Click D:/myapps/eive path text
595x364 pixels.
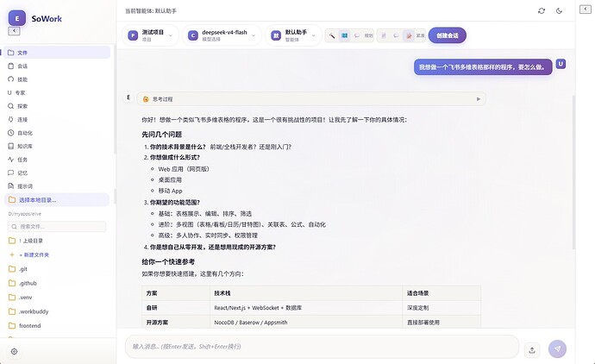coord(25,214)
